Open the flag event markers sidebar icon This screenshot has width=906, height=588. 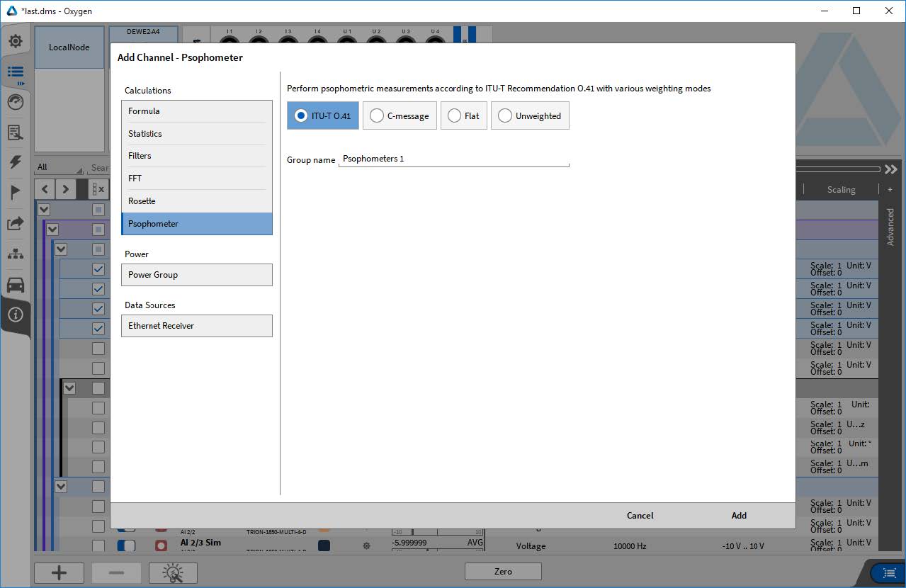click(16, 193)
